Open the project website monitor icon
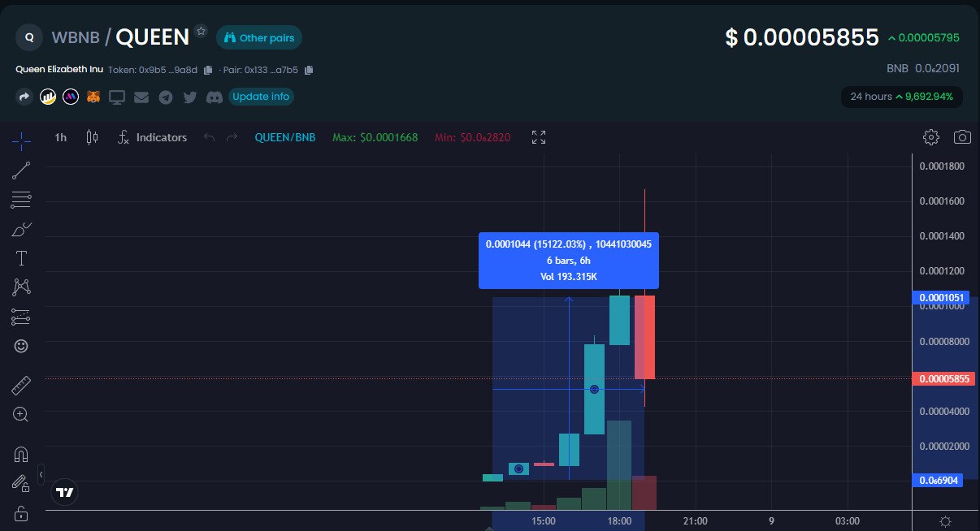980x531 pixels. tap(117, 97)
